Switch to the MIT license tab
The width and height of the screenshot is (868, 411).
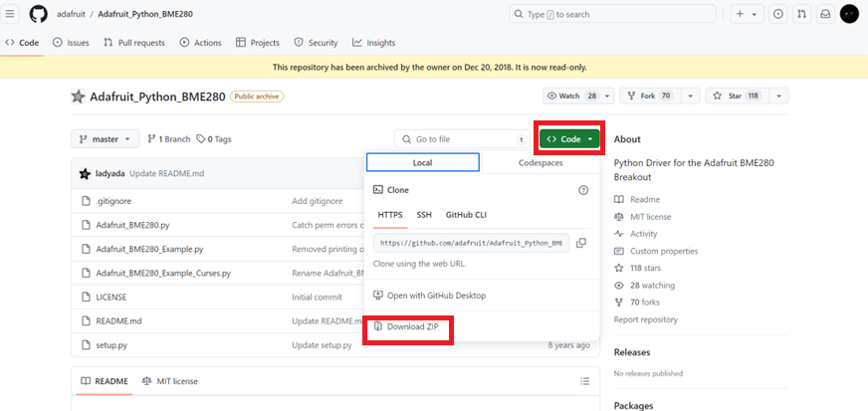click(170, 381)
